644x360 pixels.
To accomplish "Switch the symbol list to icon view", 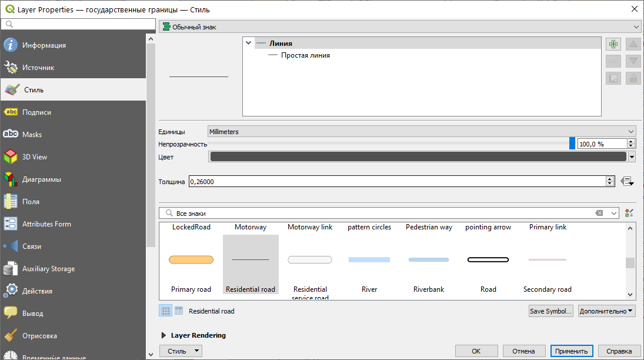I will [x=166, y=311].
